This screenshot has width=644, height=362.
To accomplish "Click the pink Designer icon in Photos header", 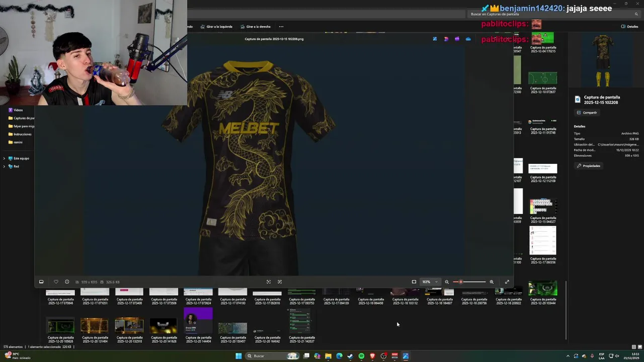I will coord(446,39).
